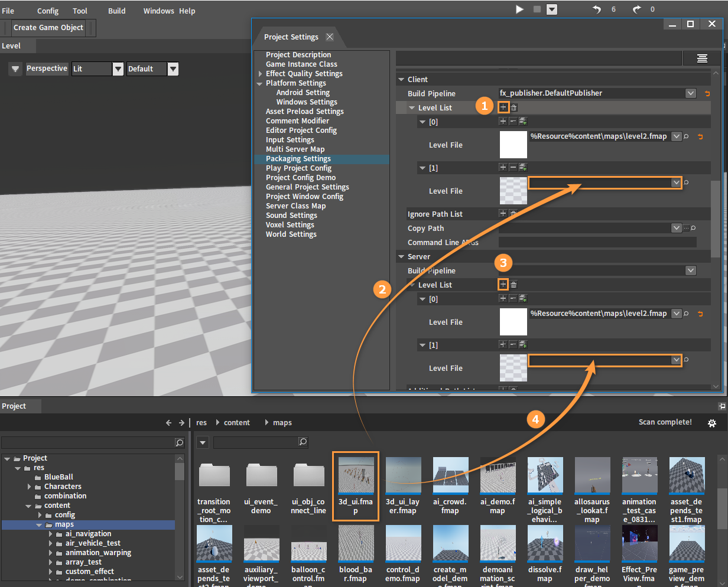728x587 pixels.
Task: Reset Server entry [0] Level File value
Action: pyautogui.click(x=701, y=314)
